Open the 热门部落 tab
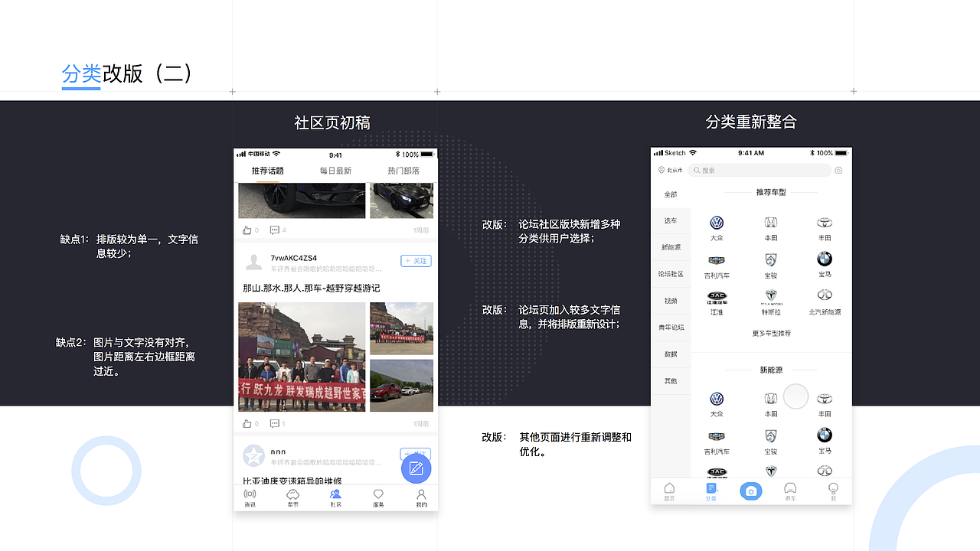The width and height of the screenshot is (980, 551). (403, 171)
